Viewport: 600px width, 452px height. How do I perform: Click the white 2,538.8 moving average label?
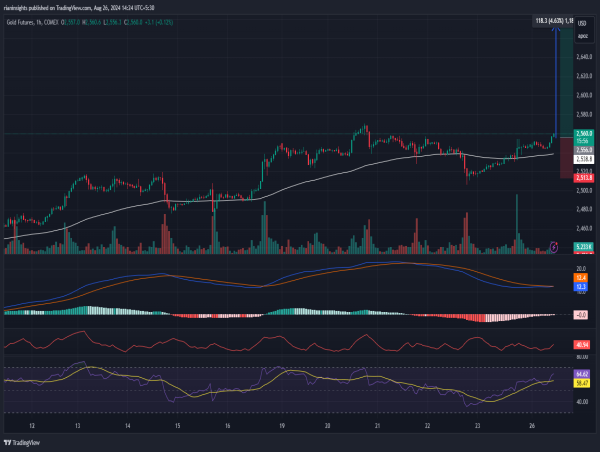click(x=584, y=159)
